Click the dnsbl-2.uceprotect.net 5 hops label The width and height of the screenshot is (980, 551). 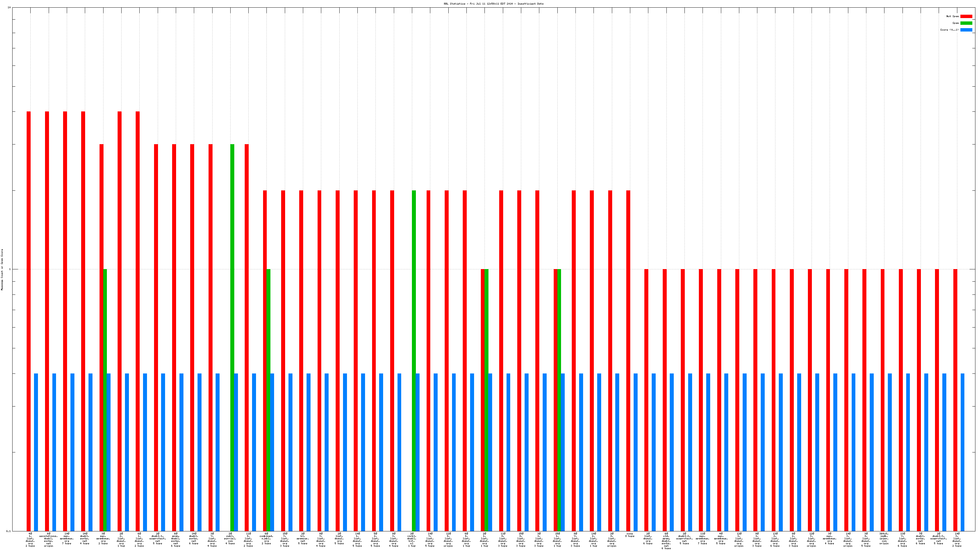[x=684, y=539]
